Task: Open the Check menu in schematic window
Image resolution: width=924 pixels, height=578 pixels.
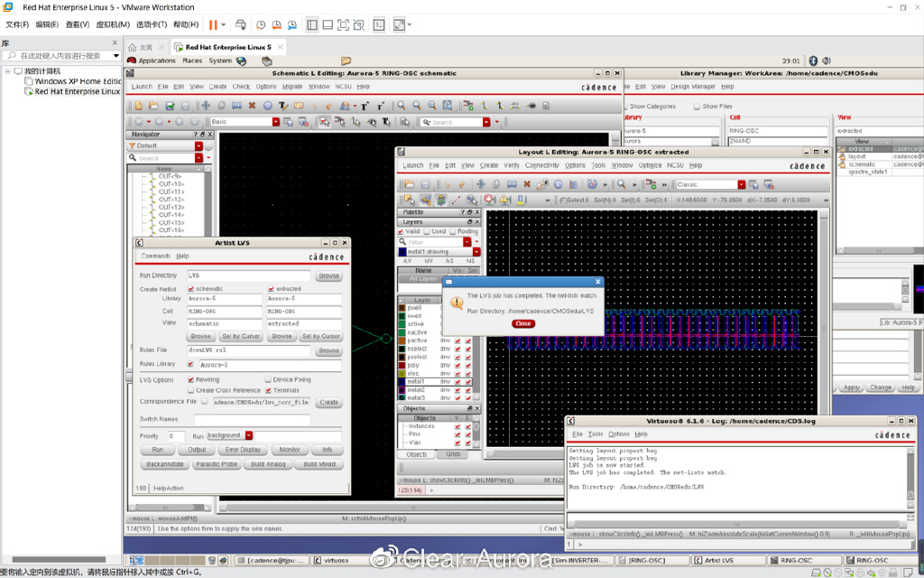Action: click(x=241, y=87)
